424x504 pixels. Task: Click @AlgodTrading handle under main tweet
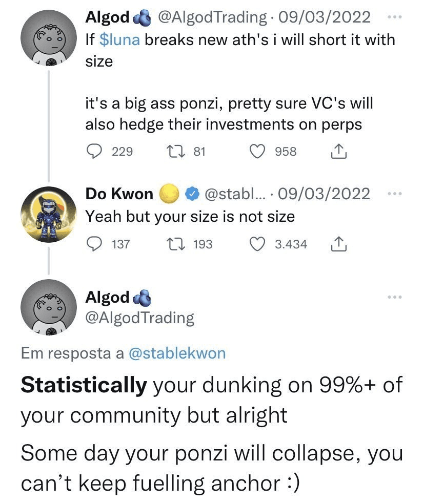point(139,318)
